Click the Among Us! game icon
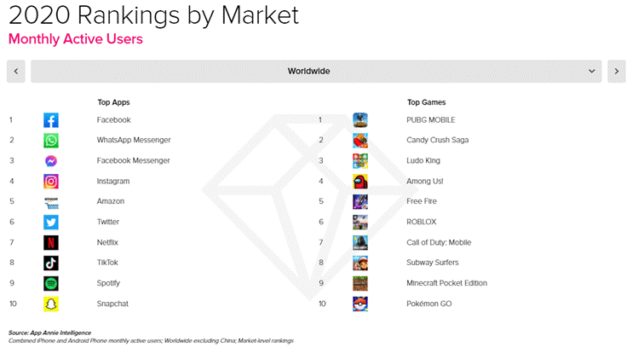Viewport: 644px width, 353px height. tap(360, 182)
